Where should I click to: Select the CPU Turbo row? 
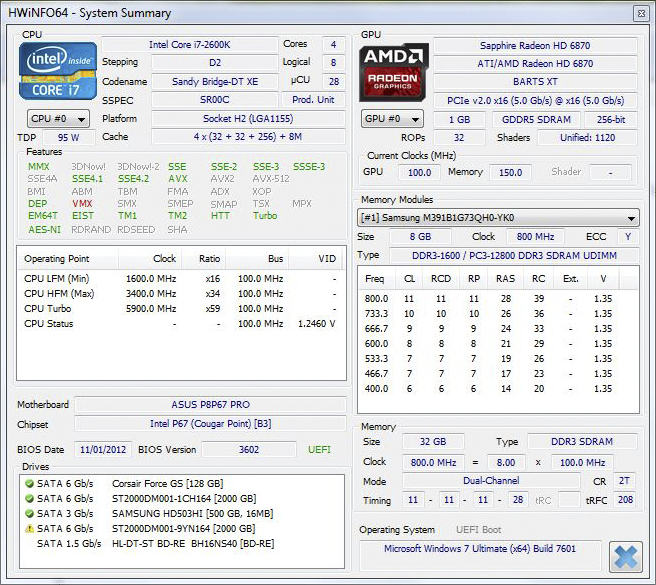(181, 309)
